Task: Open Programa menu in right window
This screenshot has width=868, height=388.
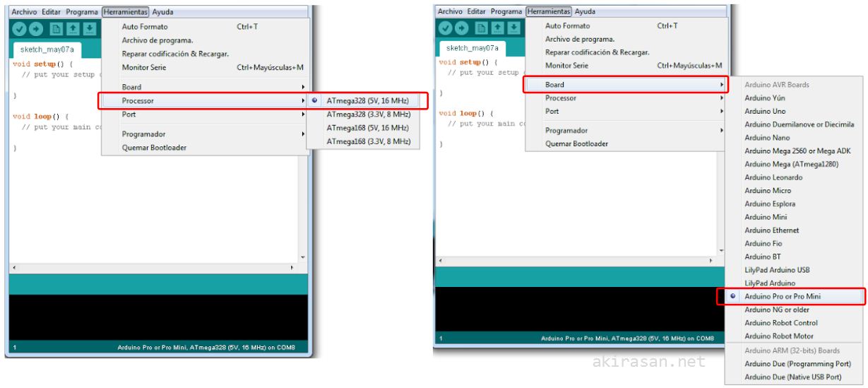Action: [506, 12]
